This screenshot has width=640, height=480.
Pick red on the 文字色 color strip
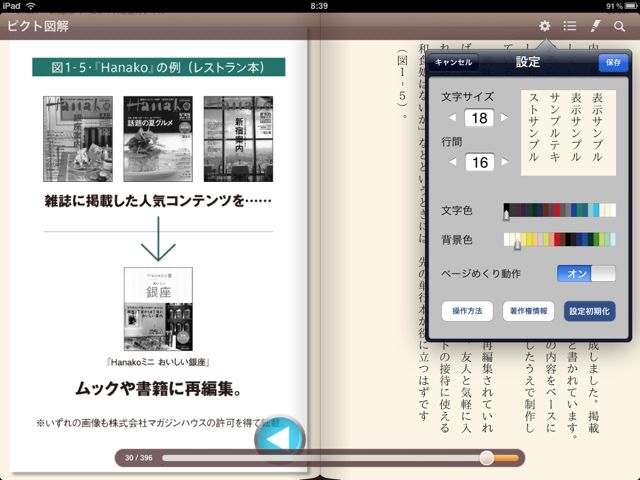557,210
